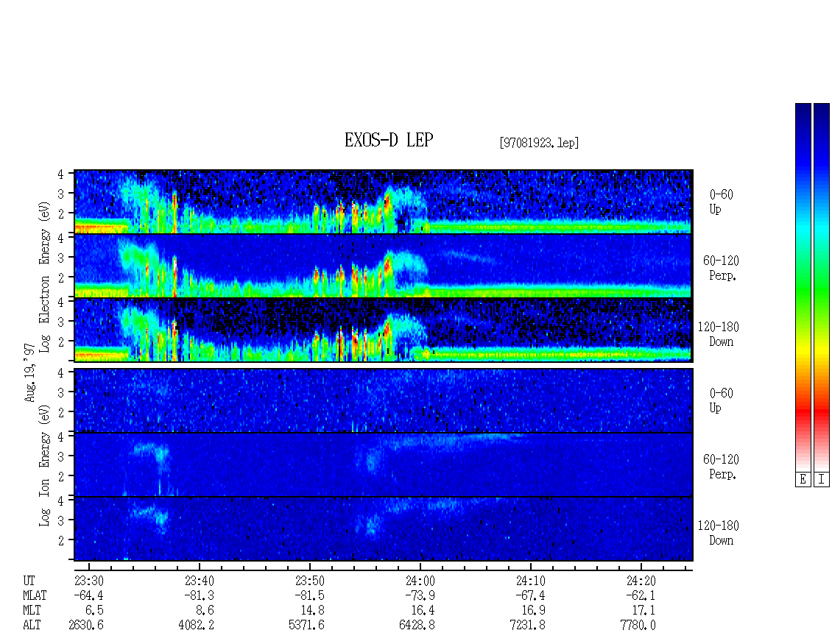The image size is (832, 644).
Task: Click the "MLAT" row label
Action: 35,595
